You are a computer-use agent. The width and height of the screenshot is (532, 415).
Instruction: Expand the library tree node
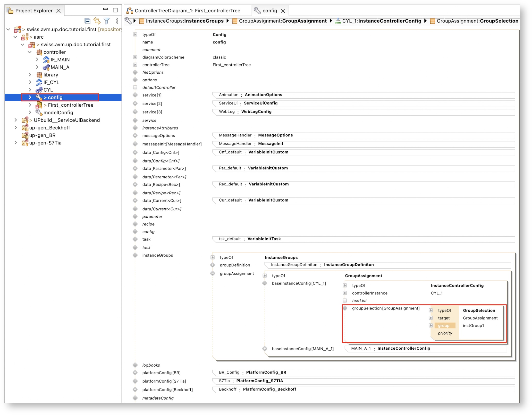click(30, 75)
